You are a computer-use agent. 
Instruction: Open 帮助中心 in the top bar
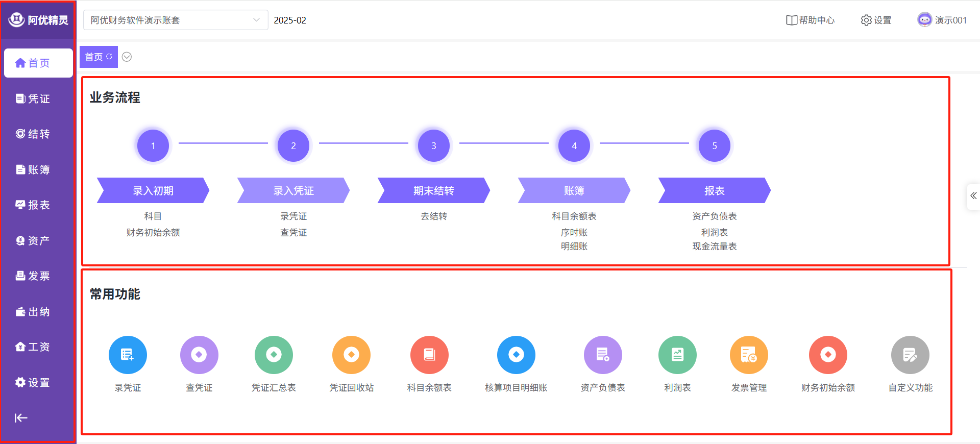tap(811, 20)
